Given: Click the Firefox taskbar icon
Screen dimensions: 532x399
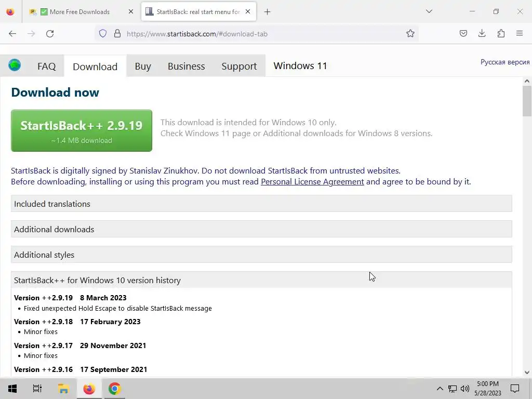Looking at the screenshot, I should click(89, 389).
